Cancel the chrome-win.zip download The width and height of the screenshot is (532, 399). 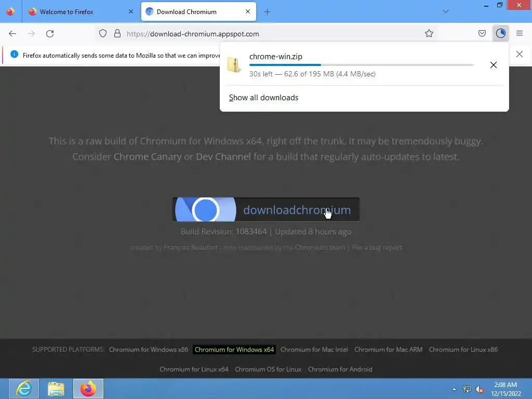point(494,65)
